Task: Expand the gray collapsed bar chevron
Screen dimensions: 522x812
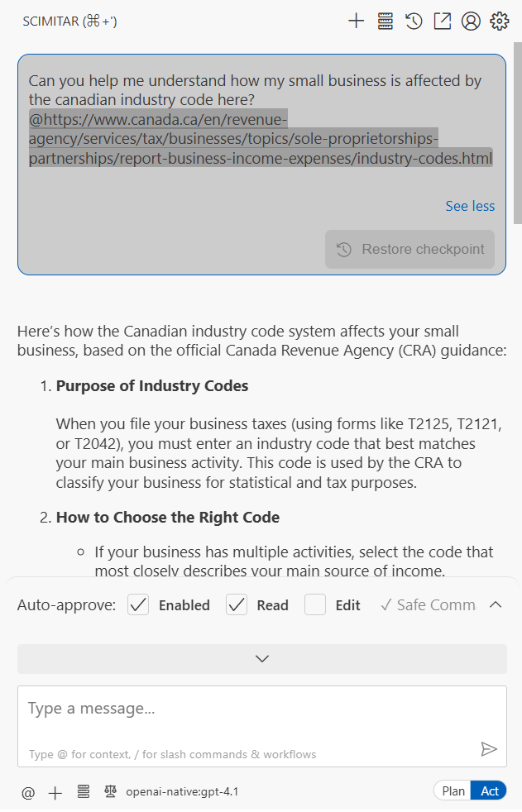Action: click(x=262, y=659)
